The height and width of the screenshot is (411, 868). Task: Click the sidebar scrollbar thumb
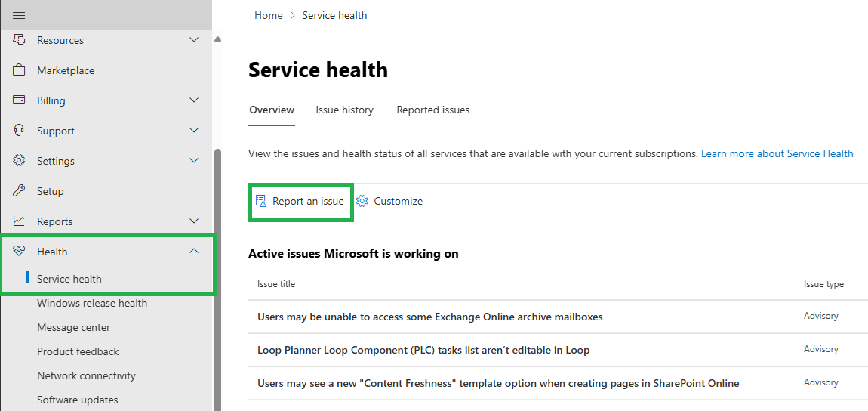tap(217, 280)
